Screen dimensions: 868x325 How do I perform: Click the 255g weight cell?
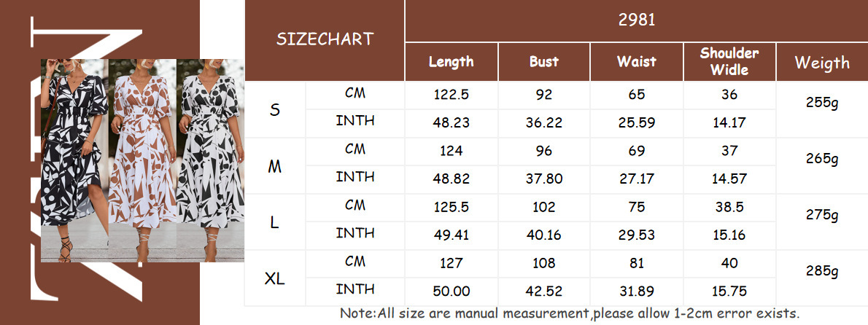coord(822,103)
